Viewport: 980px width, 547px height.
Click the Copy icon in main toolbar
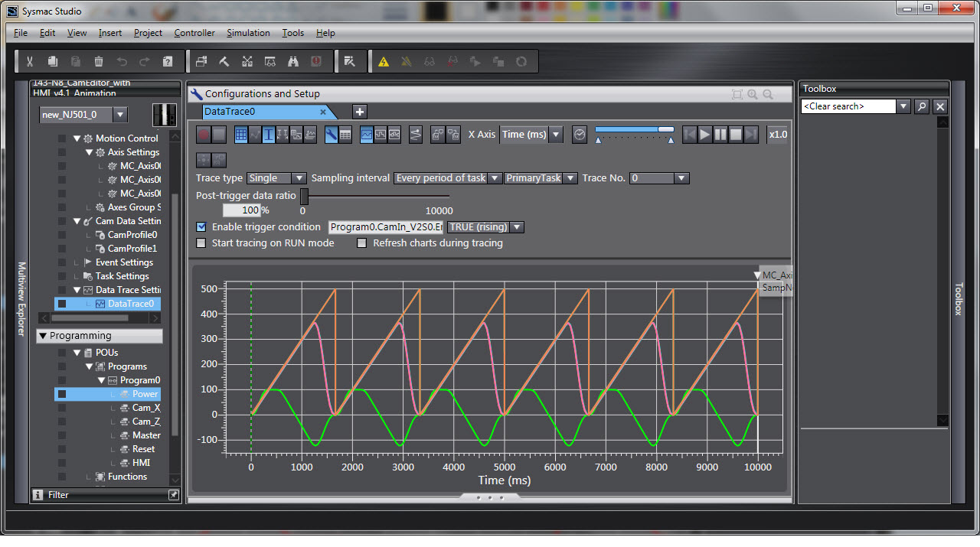52,62
